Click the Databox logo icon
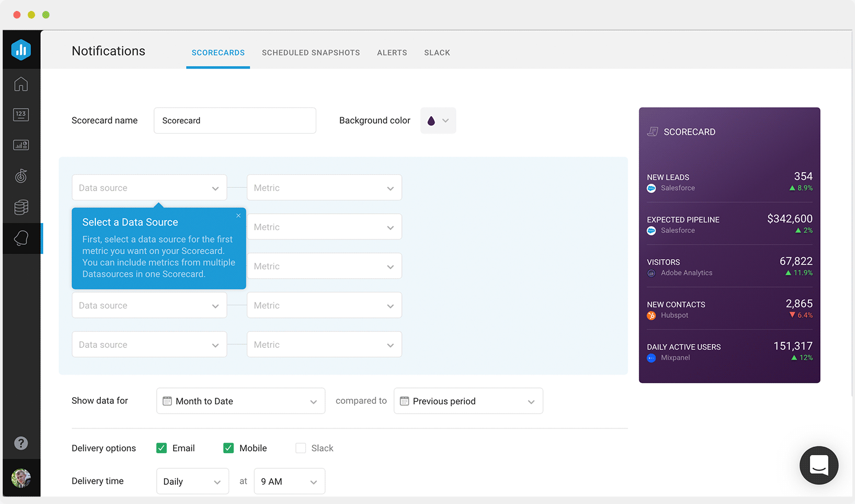 [x=21, y=50]
